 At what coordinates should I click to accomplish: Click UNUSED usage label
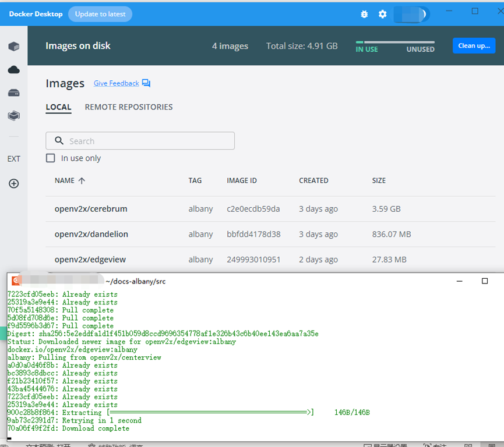click(421, 49)
